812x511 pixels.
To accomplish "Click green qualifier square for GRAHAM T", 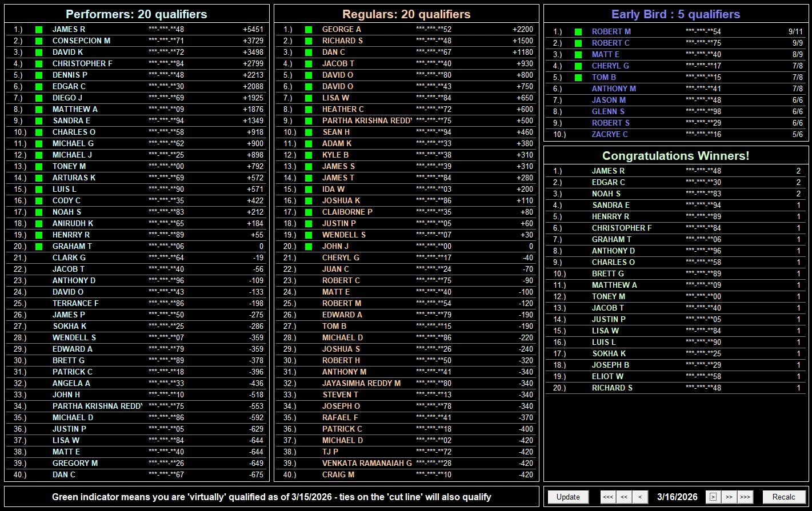I will coord(39,246).
